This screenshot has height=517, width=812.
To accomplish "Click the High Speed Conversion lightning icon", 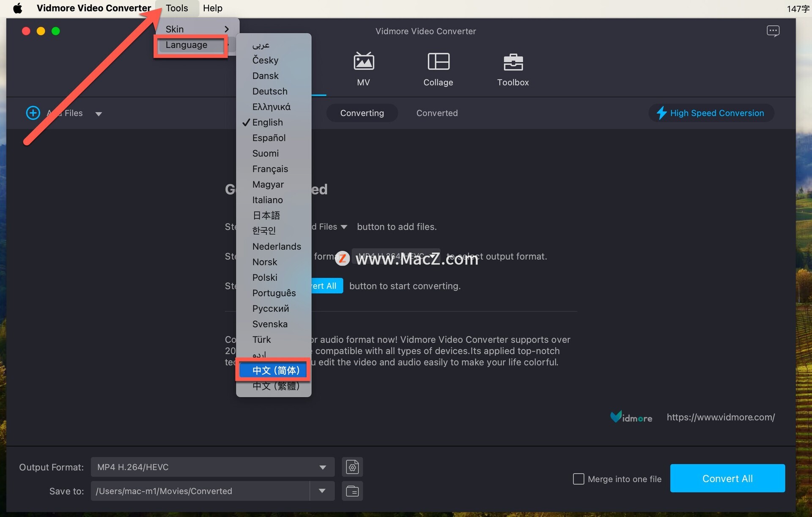I will [x=661, y=113].
